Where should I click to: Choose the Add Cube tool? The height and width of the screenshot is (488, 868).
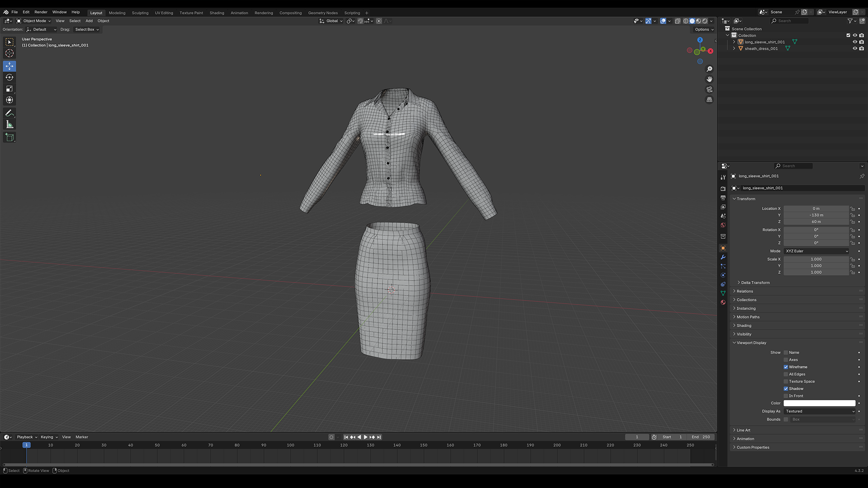[x=9, y=137]
